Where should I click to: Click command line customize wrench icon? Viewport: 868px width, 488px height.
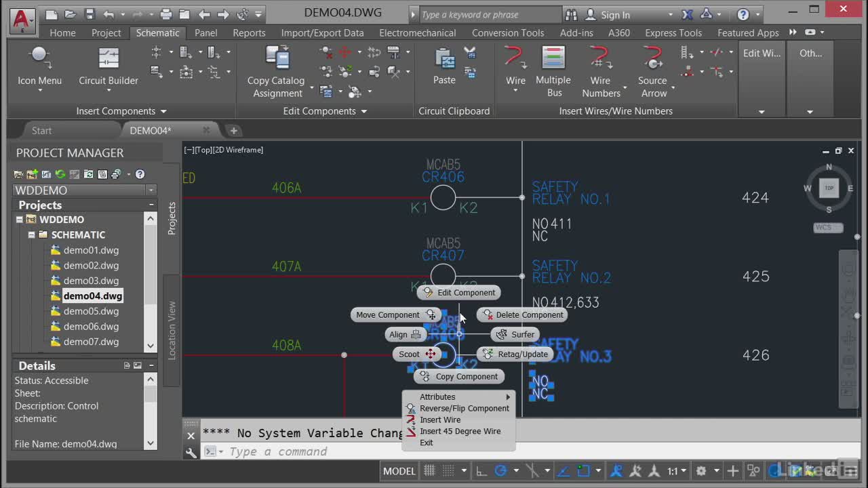[191, 452]
